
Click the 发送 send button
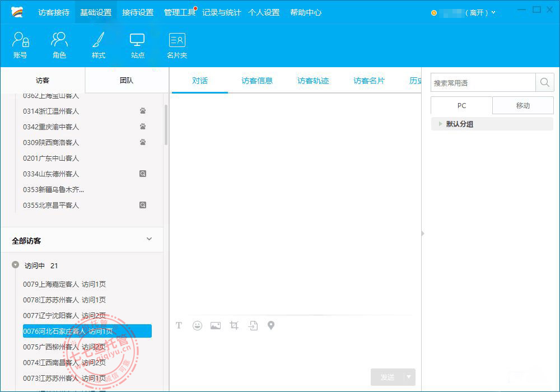pos(388,377)
